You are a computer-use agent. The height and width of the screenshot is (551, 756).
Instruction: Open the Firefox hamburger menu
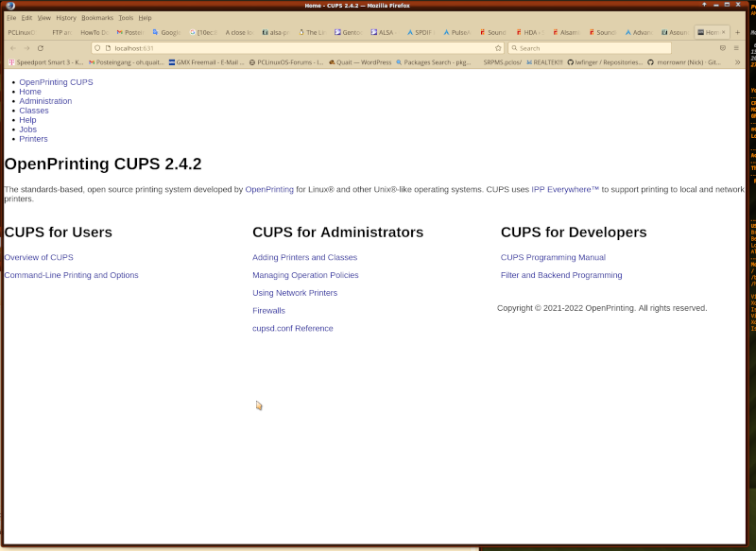click(x=736, y=47)
